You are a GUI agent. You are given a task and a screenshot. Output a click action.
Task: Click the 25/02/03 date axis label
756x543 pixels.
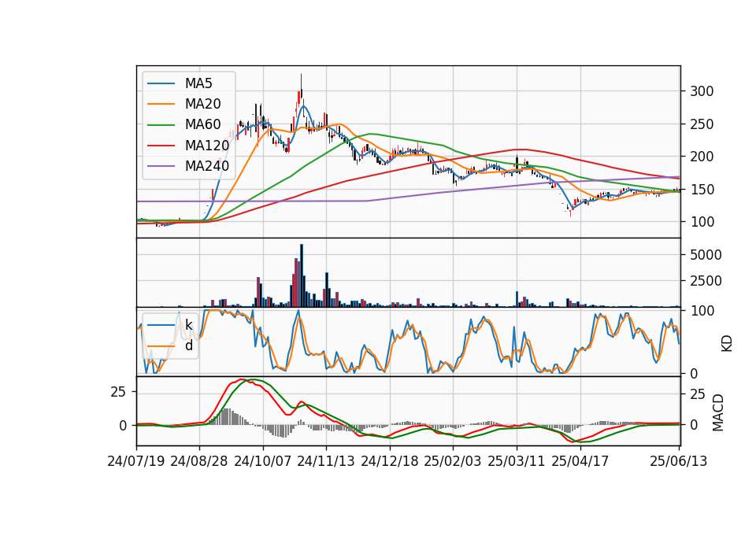pyautogui.click(x=453, y=462)
